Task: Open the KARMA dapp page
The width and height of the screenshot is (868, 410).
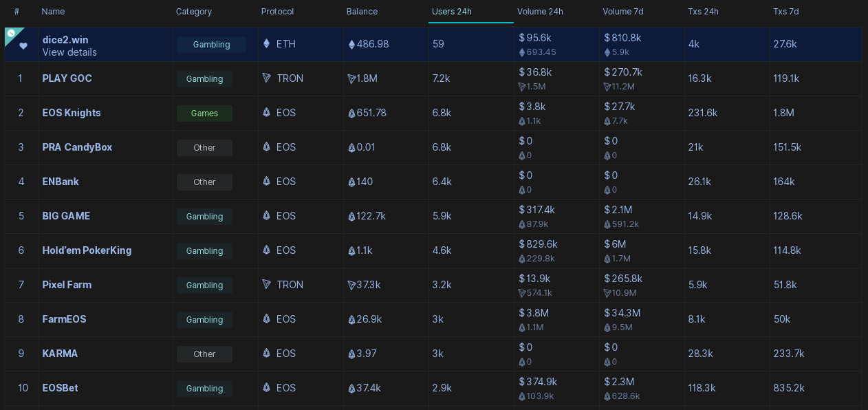Action: point(60,354)
